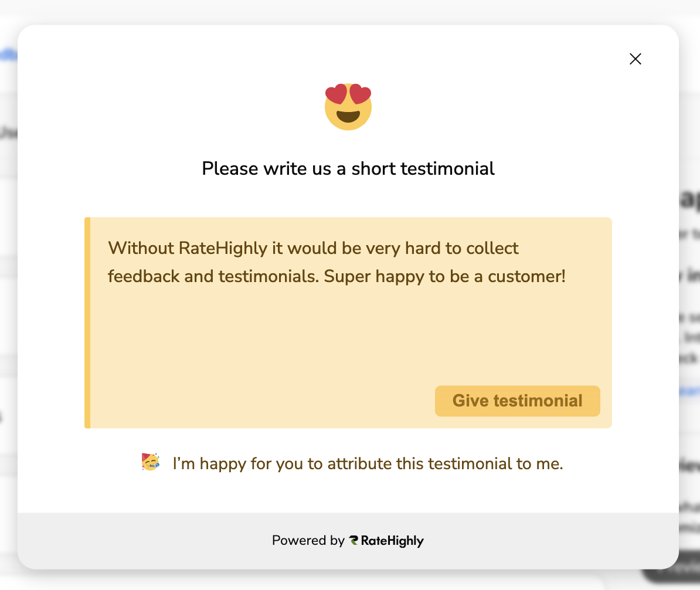The height and width of the screenshot is (590, 700).
Task: Click the 'Please write us a short testimonial' heading
Action: coord(348,169)
